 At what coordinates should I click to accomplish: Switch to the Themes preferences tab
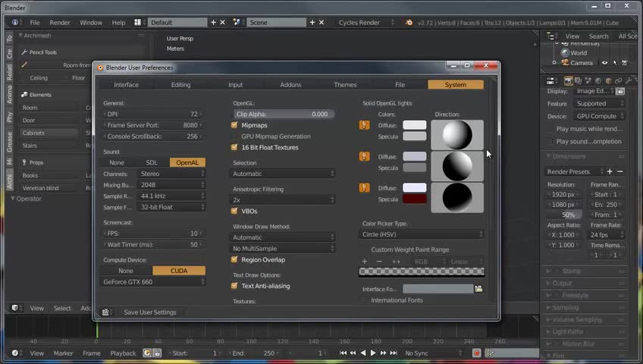click(345, 84)
